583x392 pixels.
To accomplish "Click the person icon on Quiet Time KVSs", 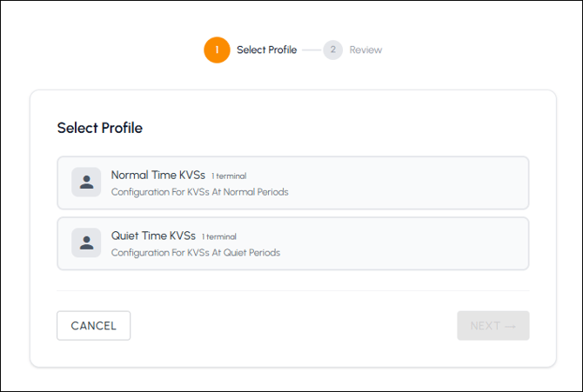I will [x=86, y=243].
